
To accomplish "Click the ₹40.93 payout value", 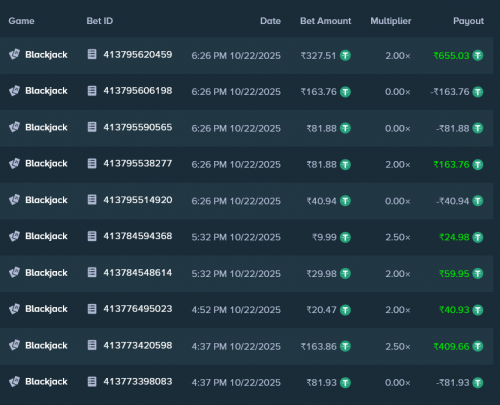I will 454,310.
